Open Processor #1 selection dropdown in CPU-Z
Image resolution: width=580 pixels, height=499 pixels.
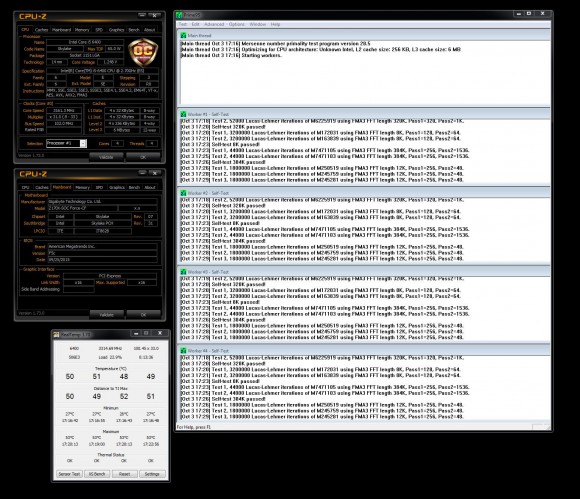pyautogui.click(x=83, y=144)
